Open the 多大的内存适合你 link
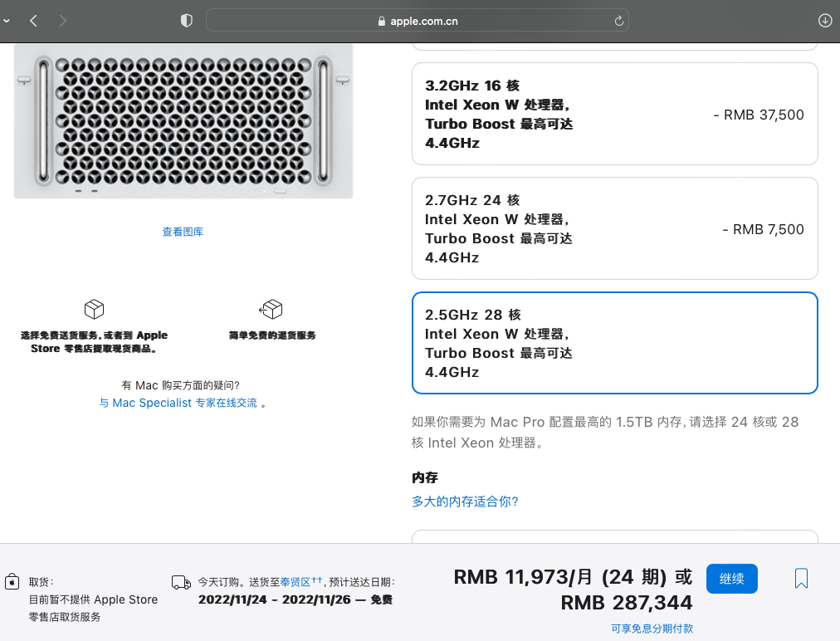The image size is (840, 641). [465, 502]
